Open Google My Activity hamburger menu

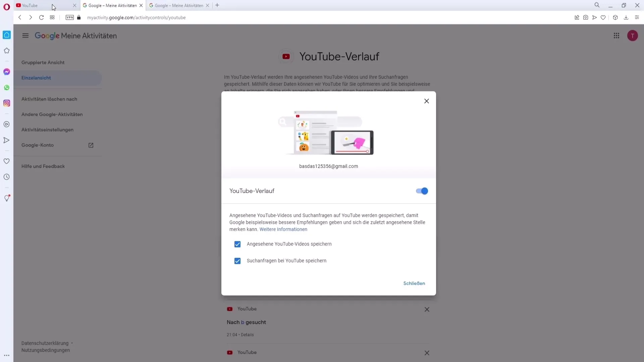pyautogui.click(x=25, y=36)
